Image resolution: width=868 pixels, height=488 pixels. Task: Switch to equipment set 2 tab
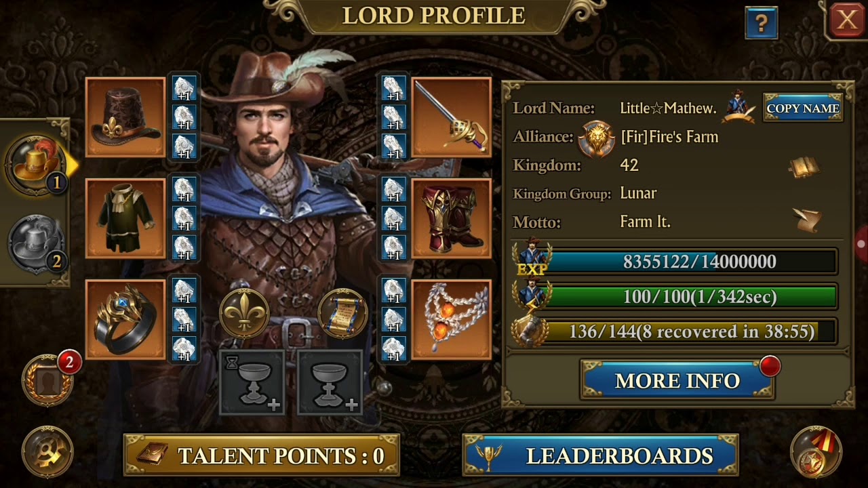37,243
